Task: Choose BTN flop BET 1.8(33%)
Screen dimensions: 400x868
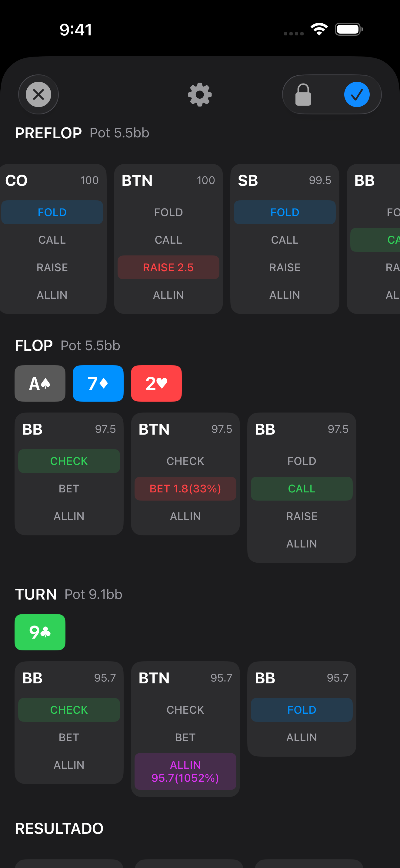Action: 185,488
